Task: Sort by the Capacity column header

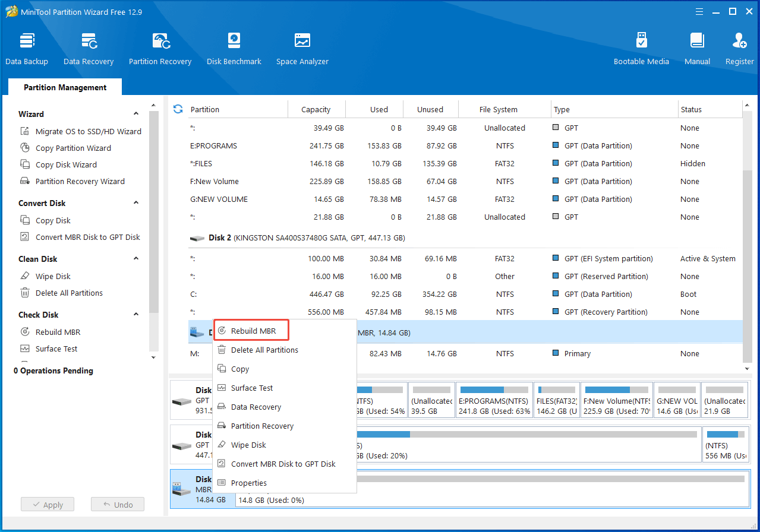Action: tap(316, 109)
